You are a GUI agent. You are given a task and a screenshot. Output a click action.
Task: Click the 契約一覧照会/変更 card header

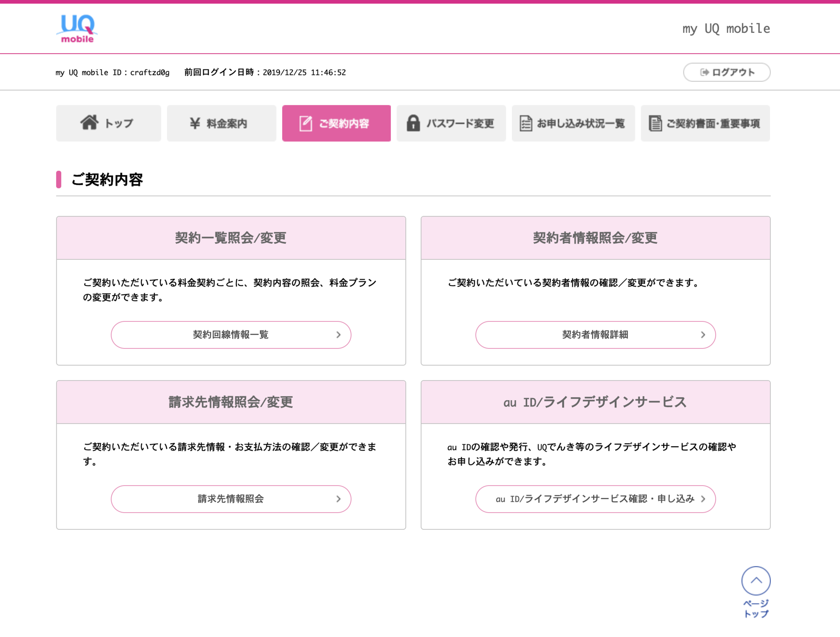click(231, 238)
